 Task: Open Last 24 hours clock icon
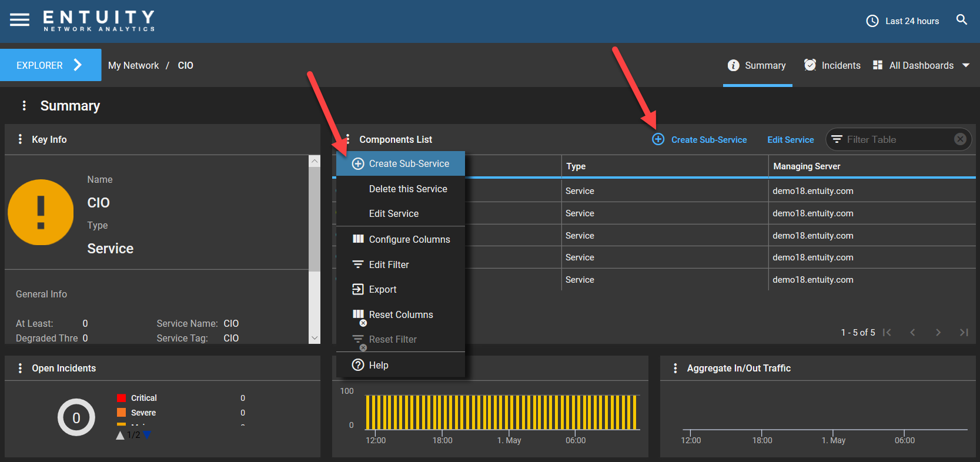[872, 21]
